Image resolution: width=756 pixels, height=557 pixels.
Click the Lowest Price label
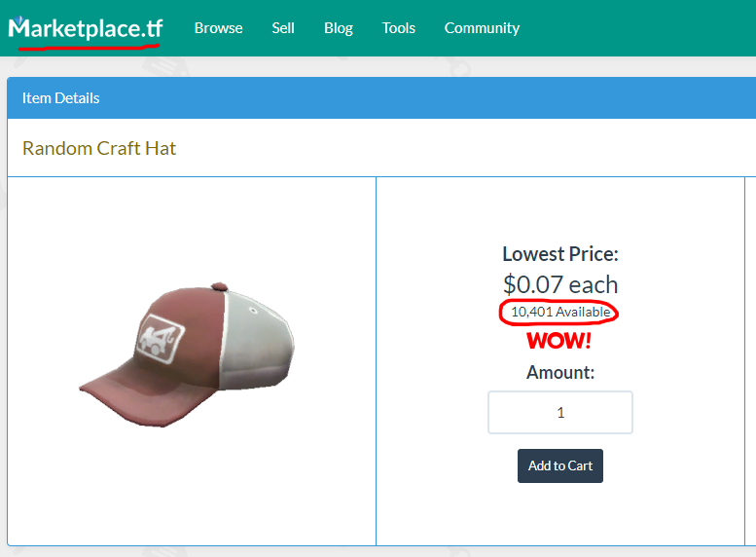pyautogui.click(x=560, y=254)
